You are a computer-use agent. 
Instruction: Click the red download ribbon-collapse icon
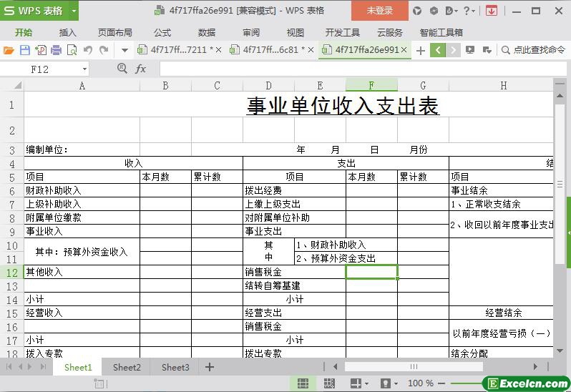492,11
